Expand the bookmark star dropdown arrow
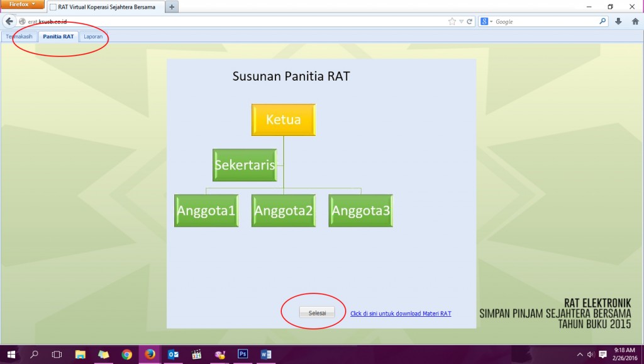Image resolution: width=644 pixels, height=364 pixels. [461, 21]
